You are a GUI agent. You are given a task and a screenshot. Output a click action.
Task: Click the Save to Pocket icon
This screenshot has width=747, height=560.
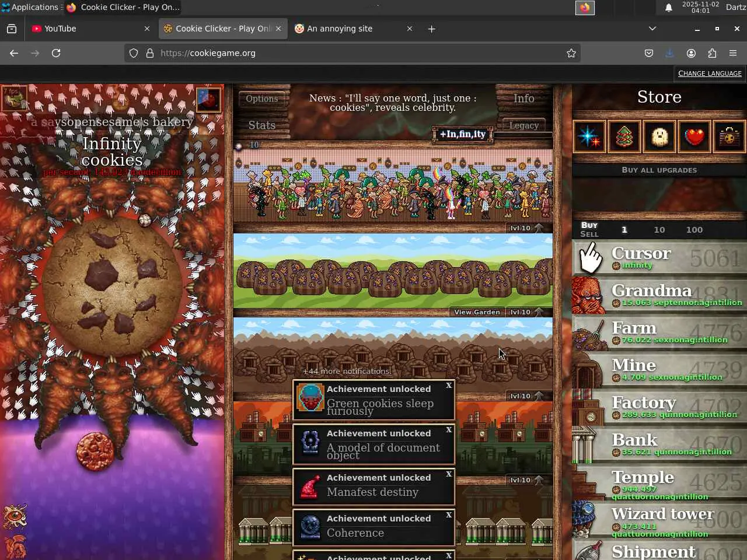(x=649, y=53)
